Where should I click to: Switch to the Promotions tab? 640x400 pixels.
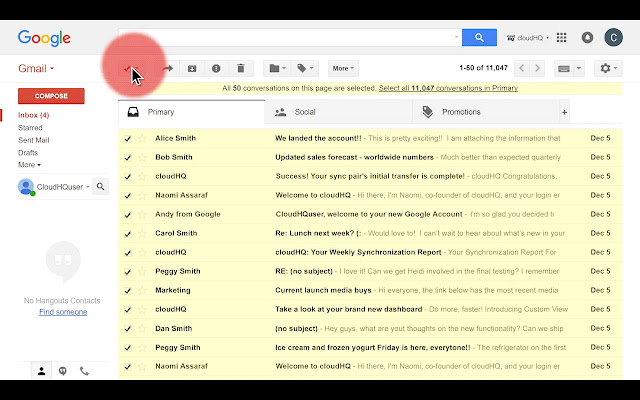pyautogui.click(x=486, y=112)
